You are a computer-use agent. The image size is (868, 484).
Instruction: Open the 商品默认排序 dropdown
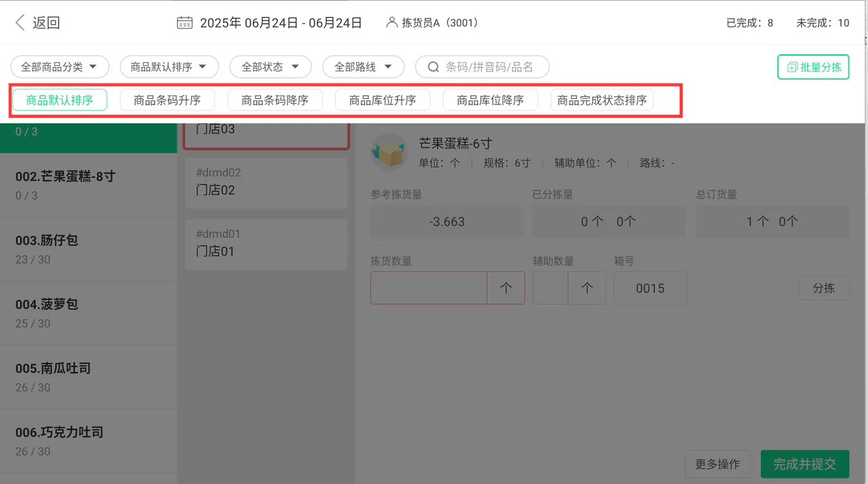click(169, 67)
